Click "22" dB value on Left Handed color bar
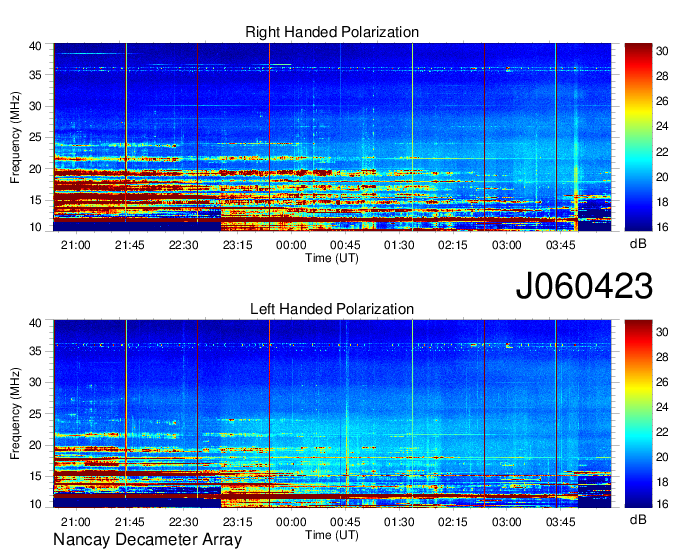Viewport: 680px width, 552px height. click(x=662, y=432)
